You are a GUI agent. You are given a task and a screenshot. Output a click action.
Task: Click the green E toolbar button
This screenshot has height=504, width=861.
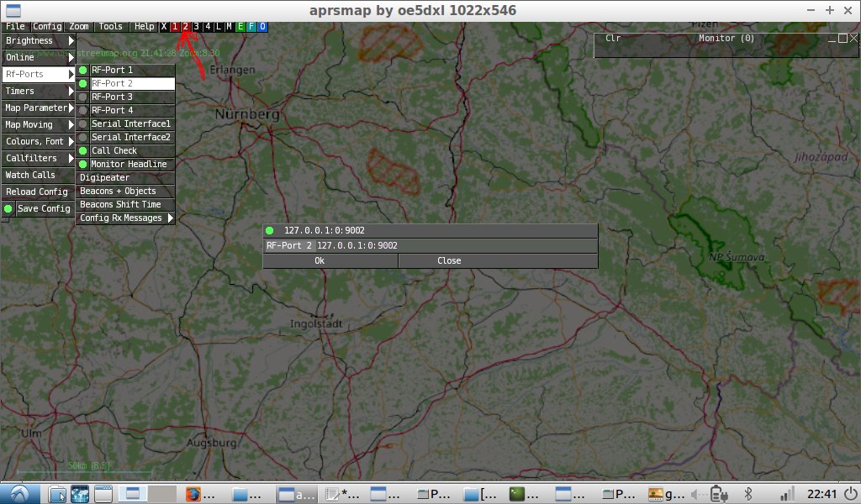pyautogui.click(x=240, y=26)
